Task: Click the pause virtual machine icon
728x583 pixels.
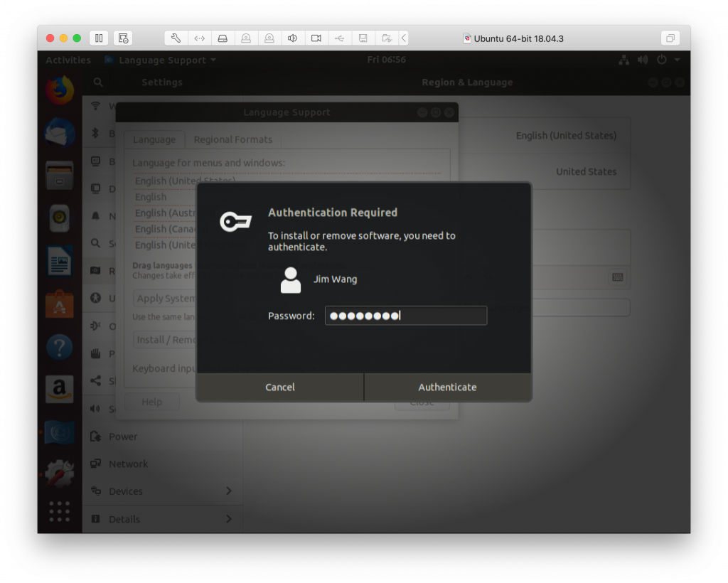Action: tap(99, 38)
